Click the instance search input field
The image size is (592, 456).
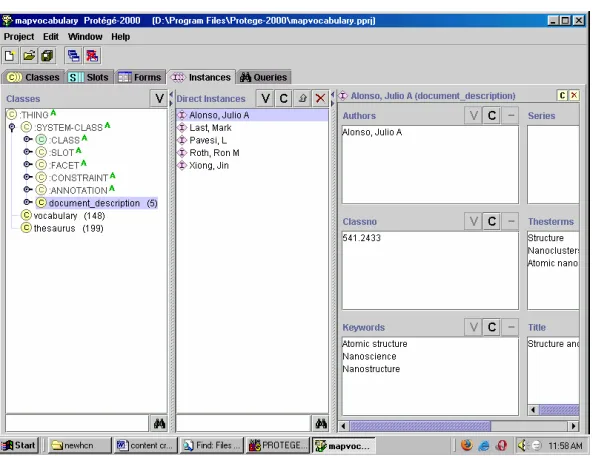tap(244, 424)
